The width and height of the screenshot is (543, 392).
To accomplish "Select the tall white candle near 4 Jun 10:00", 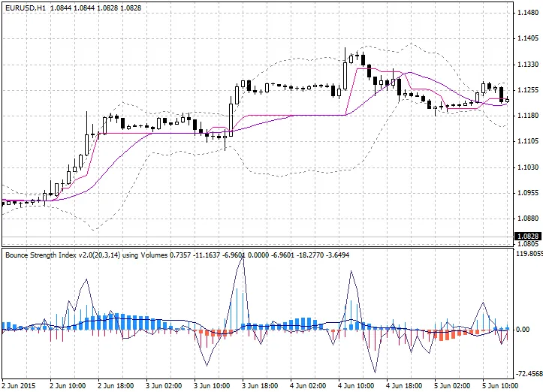I will point(345,77).
